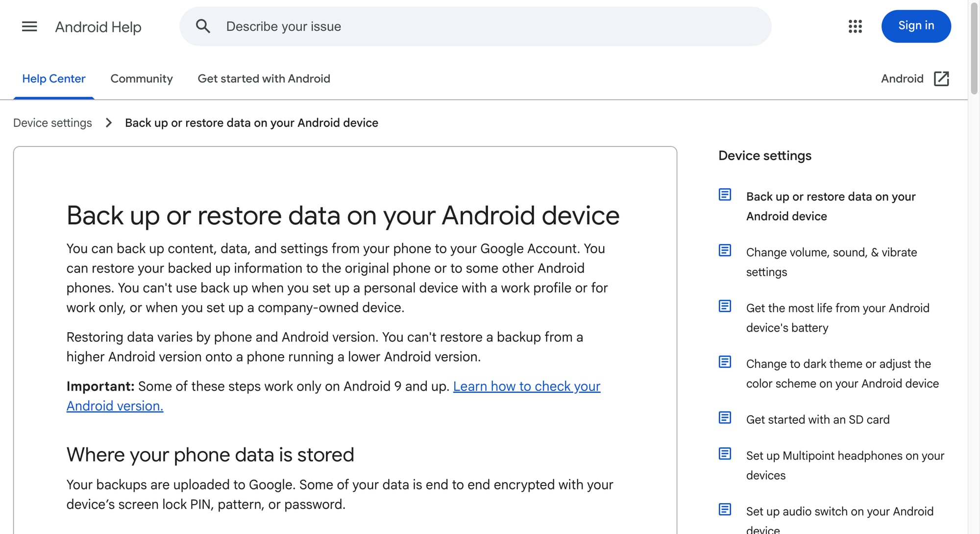Click the search magnifier icon

click(203, 26)
